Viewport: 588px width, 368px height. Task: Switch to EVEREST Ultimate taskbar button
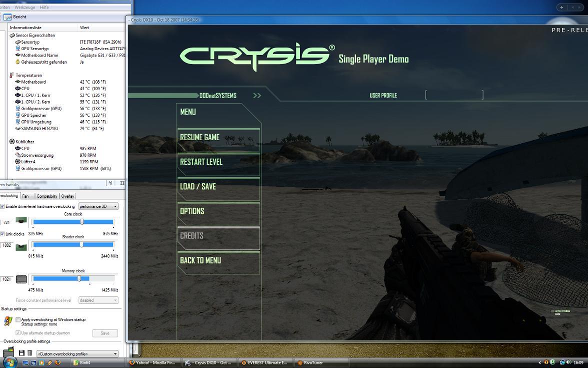pos(265,362)
